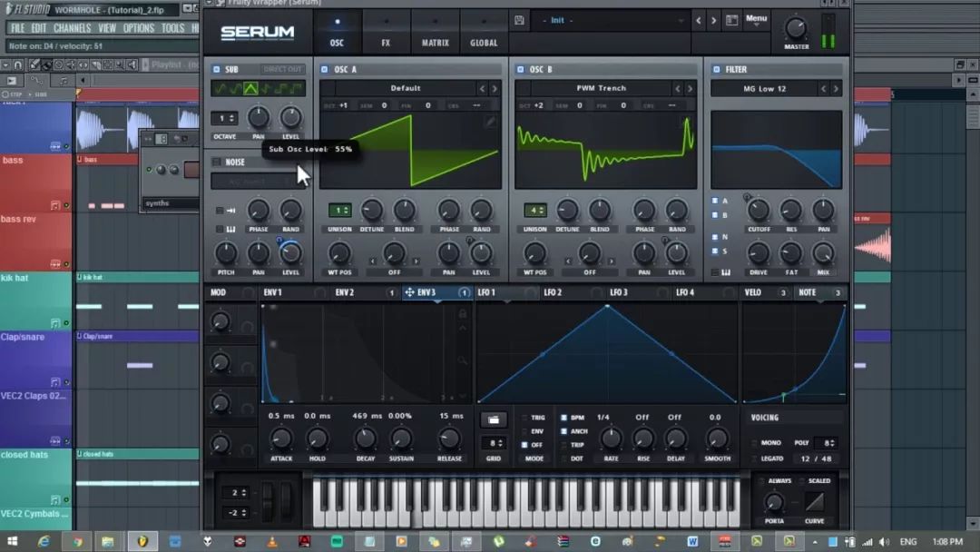Click the MASTER volume knob
The width and height of the screenshot is (980, 552).
796,28
